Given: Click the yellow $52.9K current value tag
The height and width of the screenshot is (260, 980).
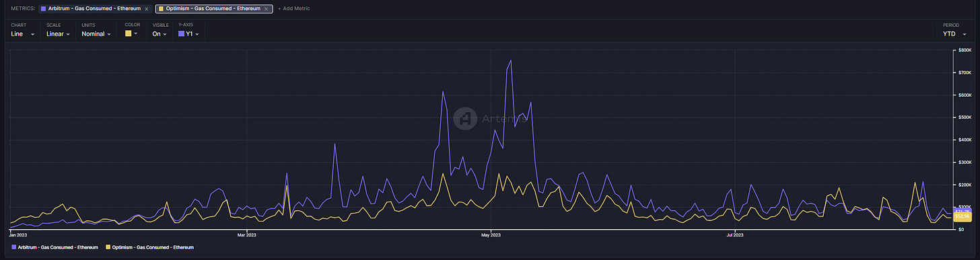Looking at the screenshot, I should pos(963,217).
